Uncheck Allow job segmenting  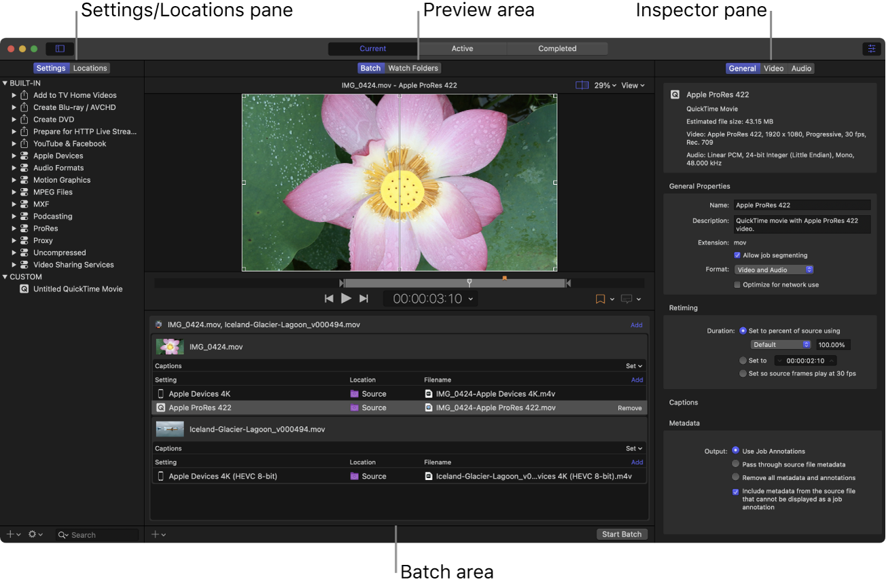[737, 255]
